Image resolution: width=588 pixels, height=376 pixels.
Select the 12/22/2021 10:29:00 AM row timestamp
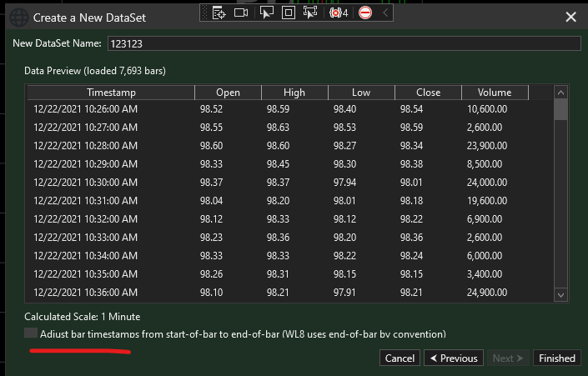pos(86,164)
